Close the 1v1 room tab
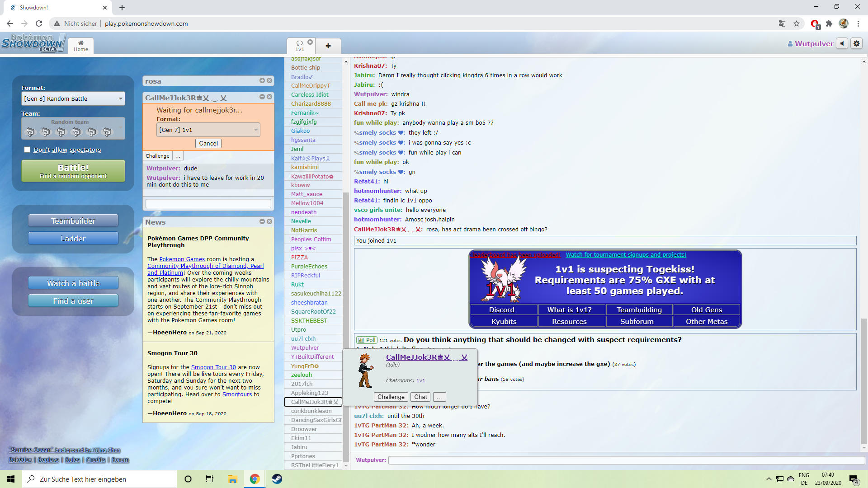This screenshot has width=868, height=488. pos(310,42)
